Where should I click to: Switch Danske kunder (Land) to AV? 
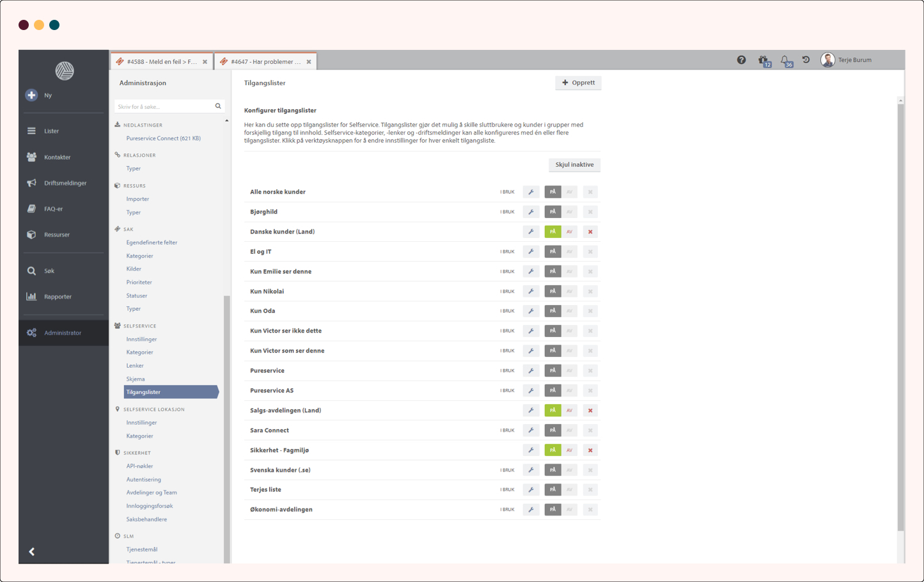coord(569,232)
